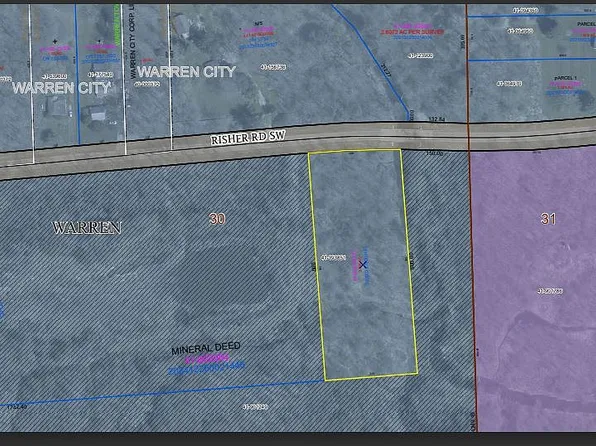
Task: Click the 211.27 dimension on diagonal line
Action: click(385, 71)
